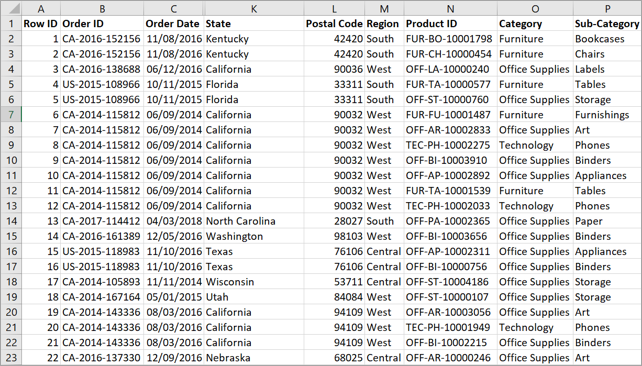Select product FUR-CH-10000454 cell
Screen dimensions: 642x366
pos(450,54)
